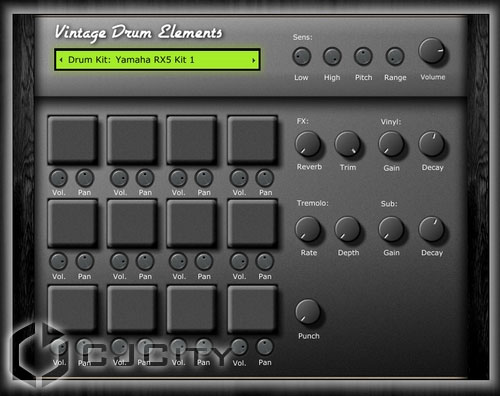Click Pan knob under second middle-row pad
The width and height of the screenshot is (500, 396).
[x=145, y=261]
